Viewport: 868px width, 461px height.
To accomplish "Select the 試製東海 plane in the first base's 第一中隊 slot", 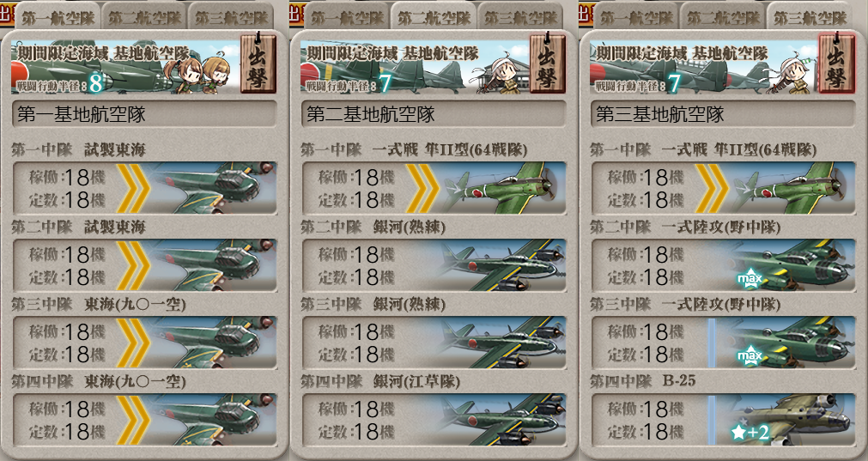I will (144, 188).
